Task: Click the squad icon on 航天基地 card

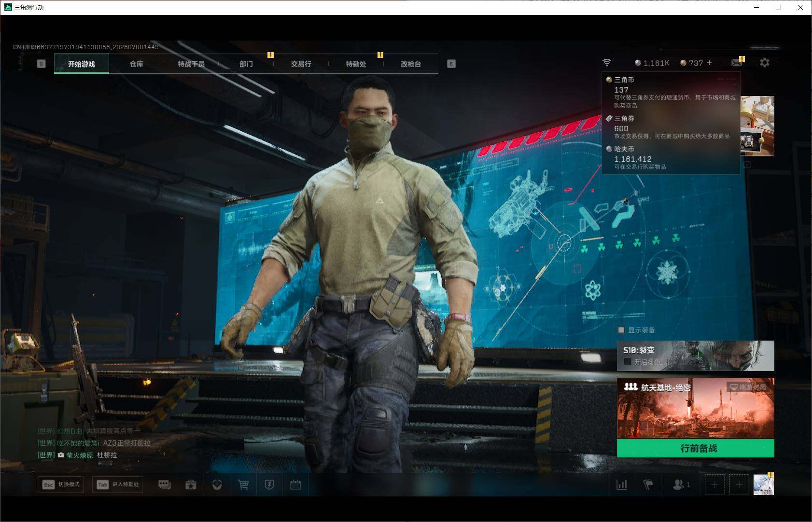Action: coord(630,386)
